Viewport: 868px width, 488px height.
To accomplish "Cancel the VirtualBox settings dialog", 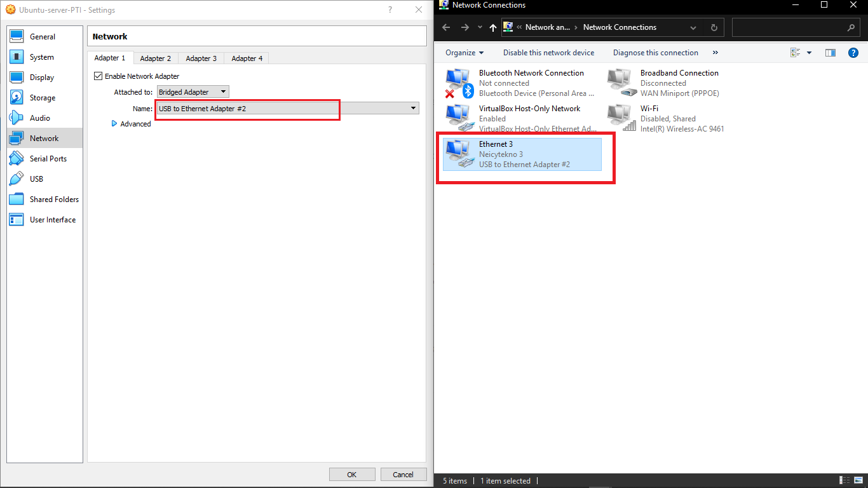I will click(403, 475).
